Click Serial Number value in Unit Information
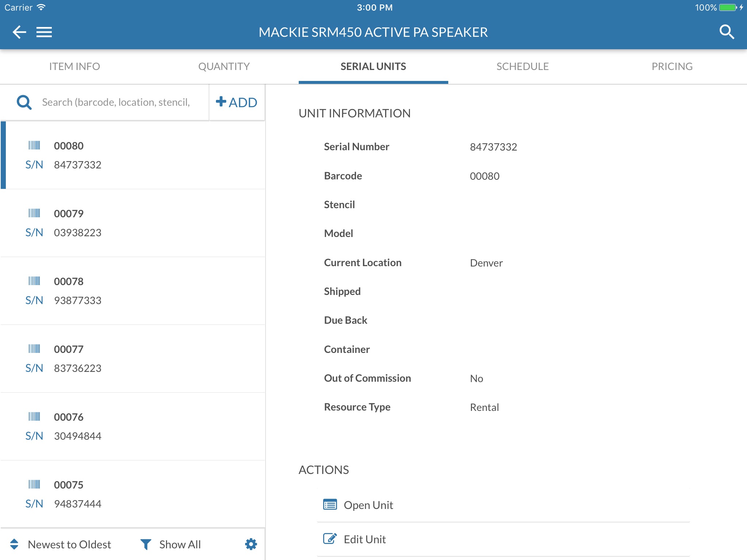747x560 pixels. pos(493,147)
